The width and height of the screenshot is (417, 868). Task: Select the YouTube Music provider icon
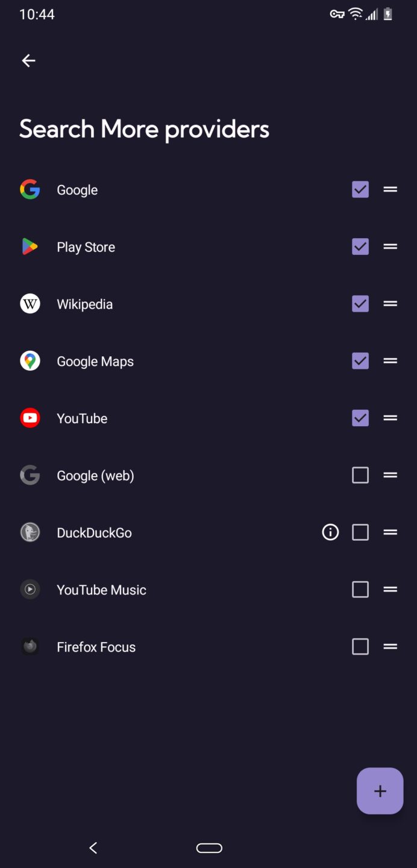point(30,589)
